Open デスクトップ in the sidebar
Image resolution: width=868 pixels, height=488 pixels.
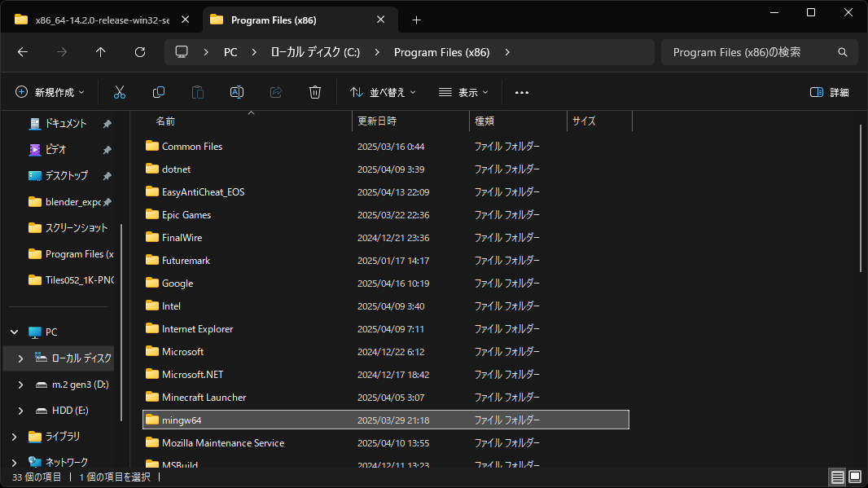tap(67, 176)
